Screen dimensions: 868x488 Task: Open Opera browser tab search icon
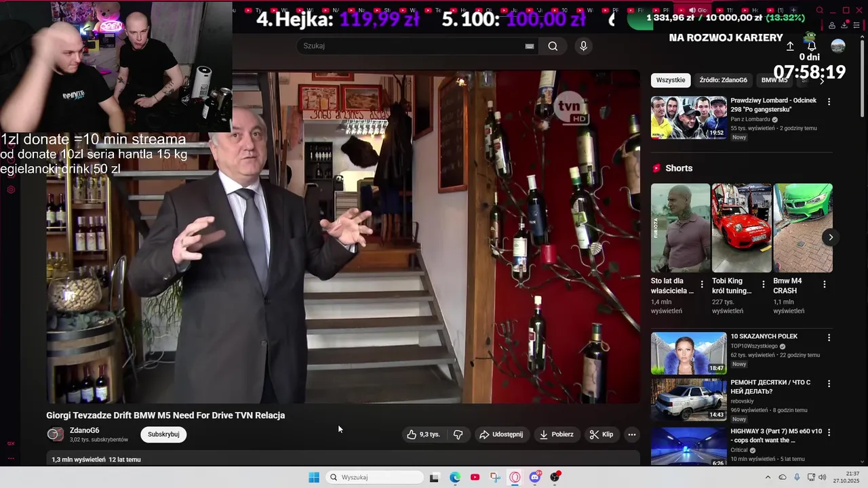pos(819,10)
